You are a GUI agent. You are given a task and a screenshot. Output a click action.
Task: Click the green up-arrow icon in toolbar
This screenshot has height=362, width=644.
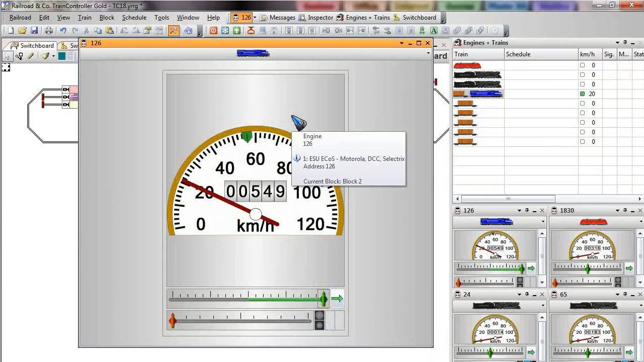236,31
